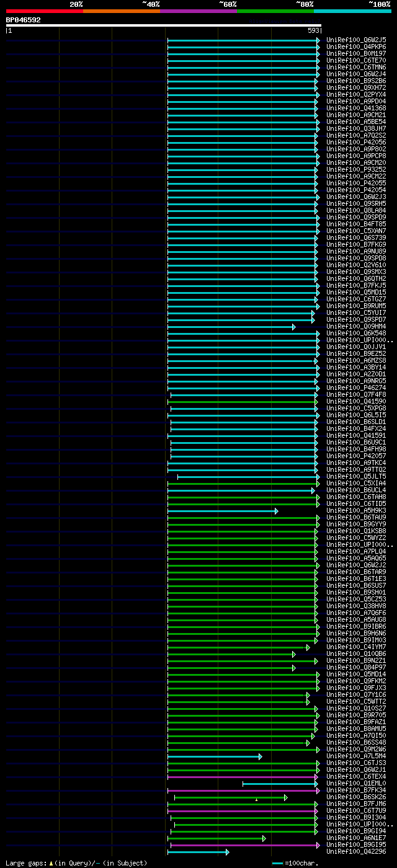Select the UniRef100_Q6L5I5 label
The width and height of the screenshot is (397, 868).
tap(356, 415)
